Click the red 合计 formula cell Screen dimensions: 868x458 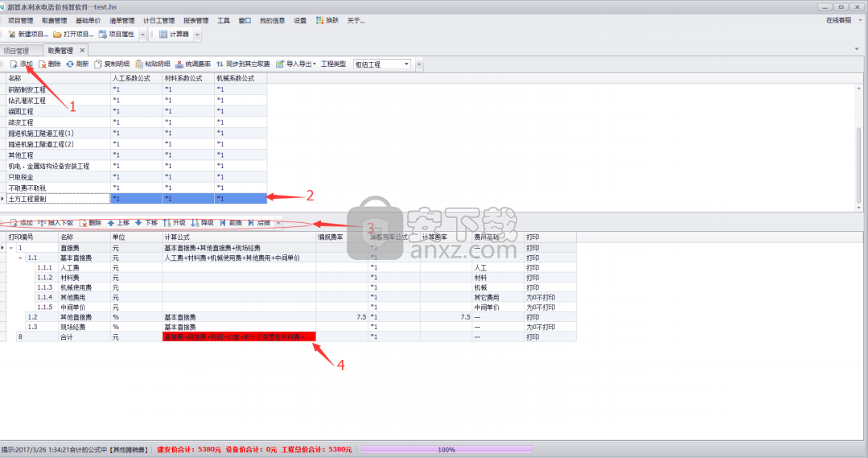tap(239, 336)
